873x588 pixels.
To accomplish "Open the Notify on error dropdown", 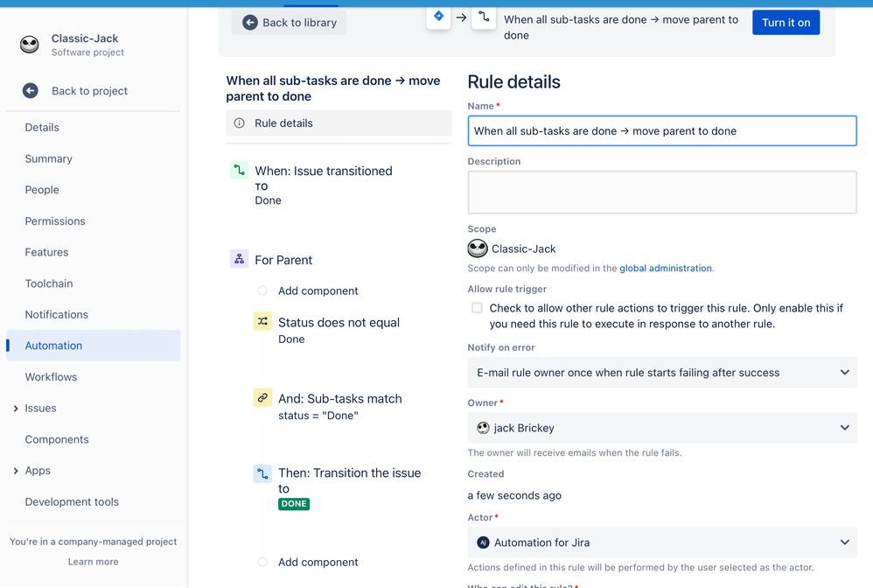I will point(662,373).
